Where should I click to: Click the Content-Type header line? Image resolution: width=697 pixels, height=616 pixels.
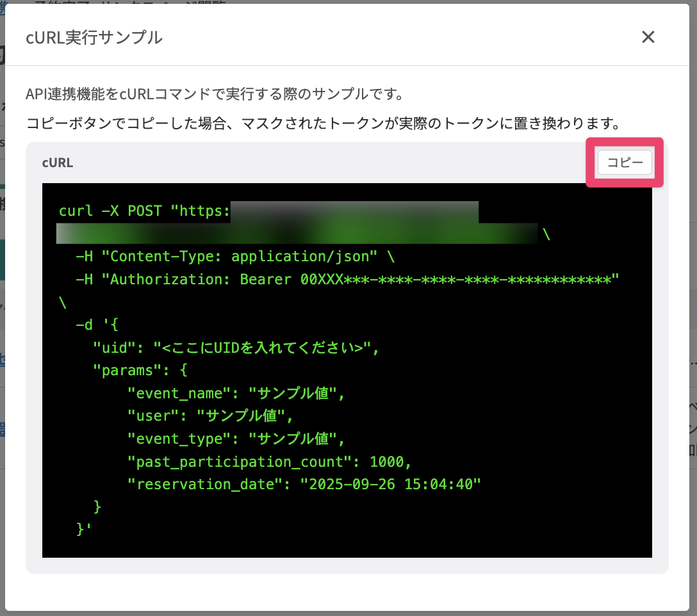pos(235,257)
